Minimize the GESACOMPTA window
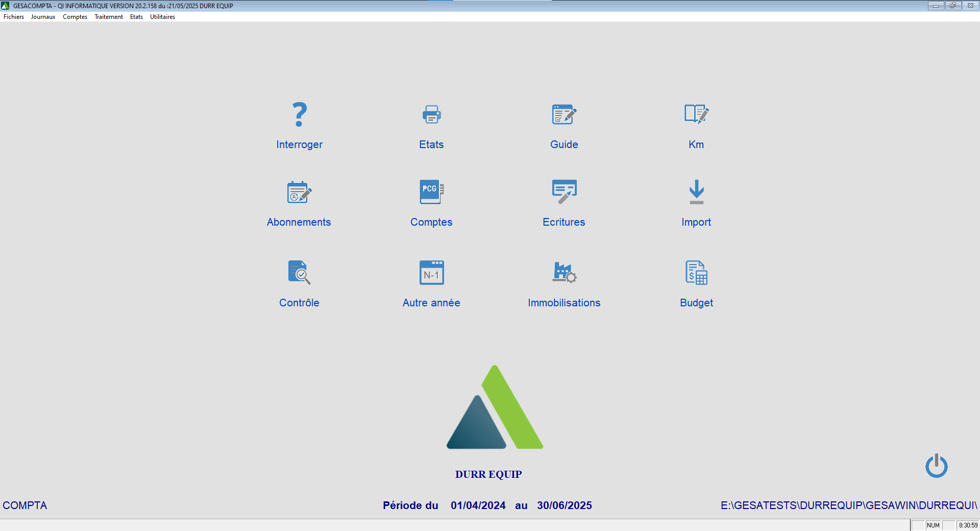Viewport: 980px width, 531px height. pyautogui.click(x=936, y=6)
